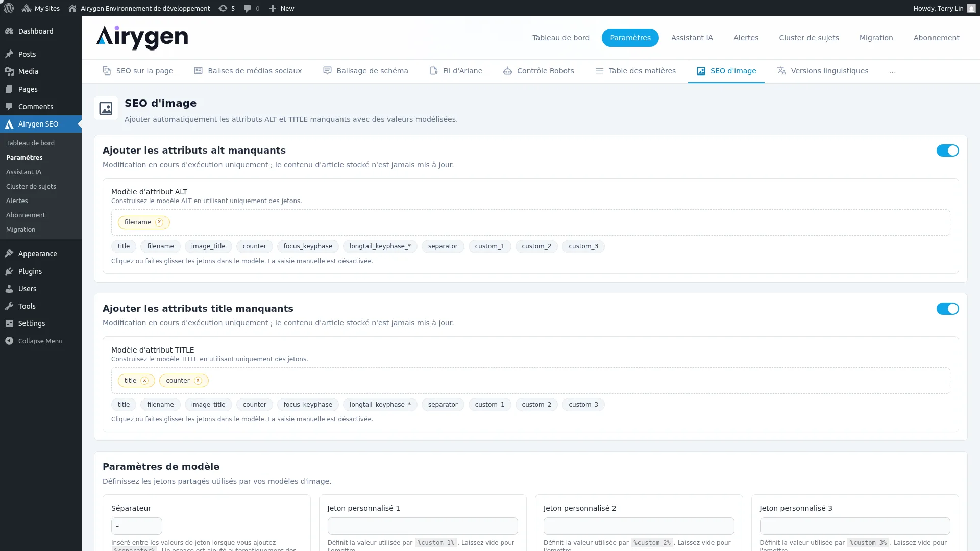Screen dimensions: 980x551
Task: Open the comments bubble icon in admin bar
Action: coord(247,8)
